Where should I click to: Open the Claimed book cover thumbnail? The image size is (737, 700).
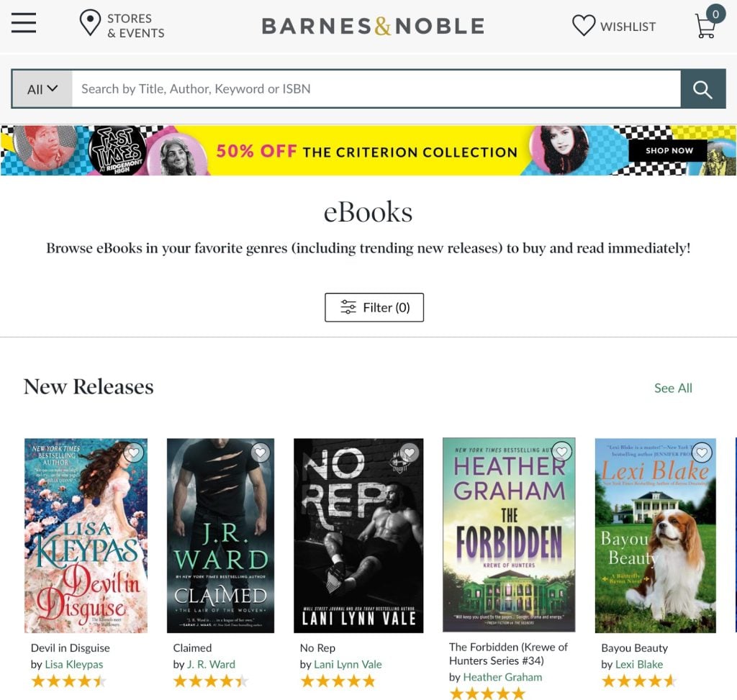(220, 535)
